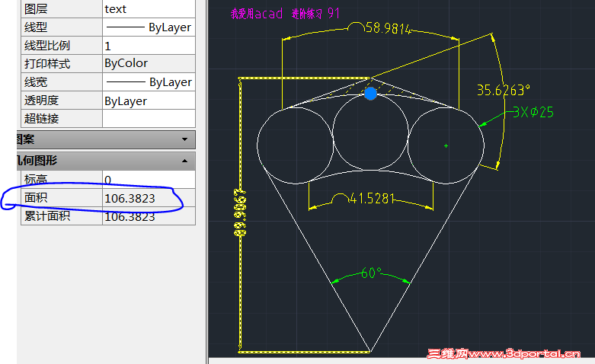Open the 线宽 ByLayer value field
The width and height of the screenshot is (595, 364).
pos(149,82)
